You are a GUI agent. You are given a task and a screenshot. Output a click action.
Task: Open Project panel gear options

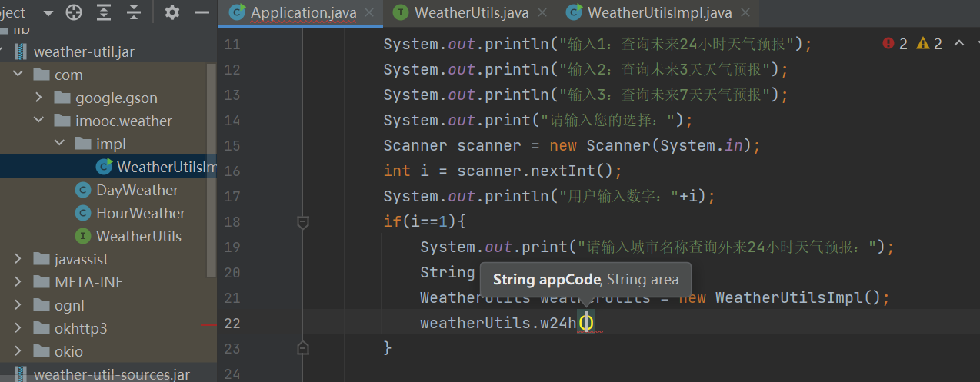172,12
